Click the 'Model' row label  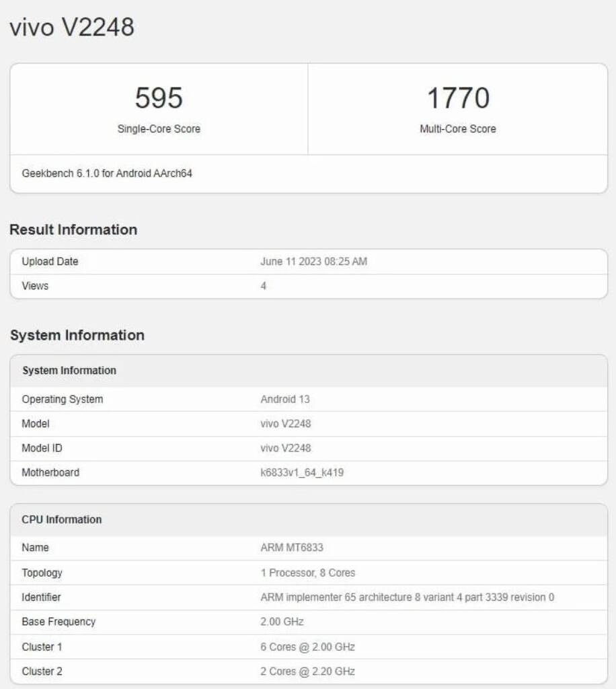click(36, 424)
